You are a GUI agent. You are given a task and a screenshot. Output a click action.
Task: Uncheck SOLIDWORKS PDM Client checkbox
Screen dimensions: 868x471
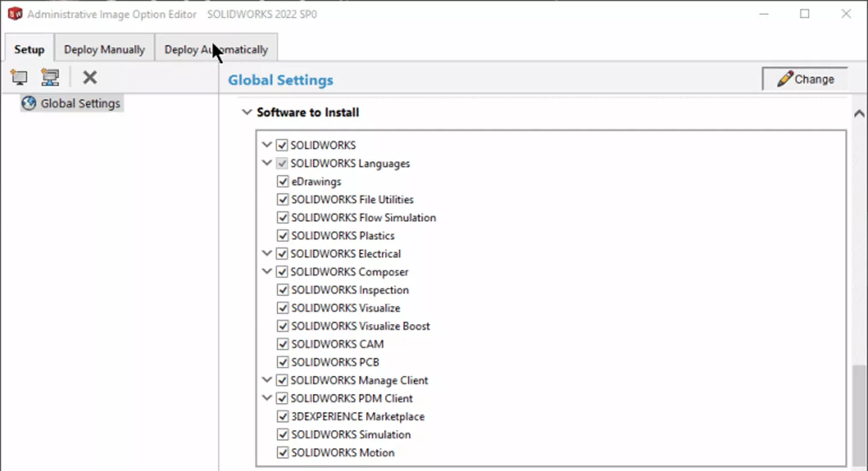pos(282,399)
